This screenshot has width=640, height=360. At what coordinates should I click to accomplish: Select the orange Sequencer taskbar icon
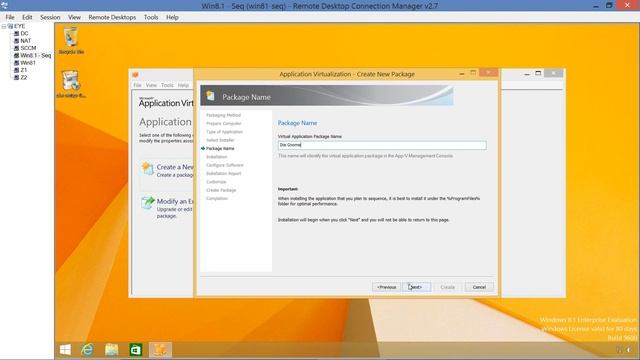tap(160, 350)
